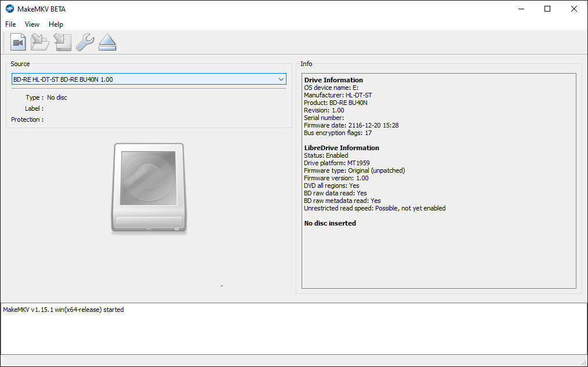The width and height of the screenshot is (588, 367).
Task: Click the 'Protection :' field label
Action: (x=27, y=119)
